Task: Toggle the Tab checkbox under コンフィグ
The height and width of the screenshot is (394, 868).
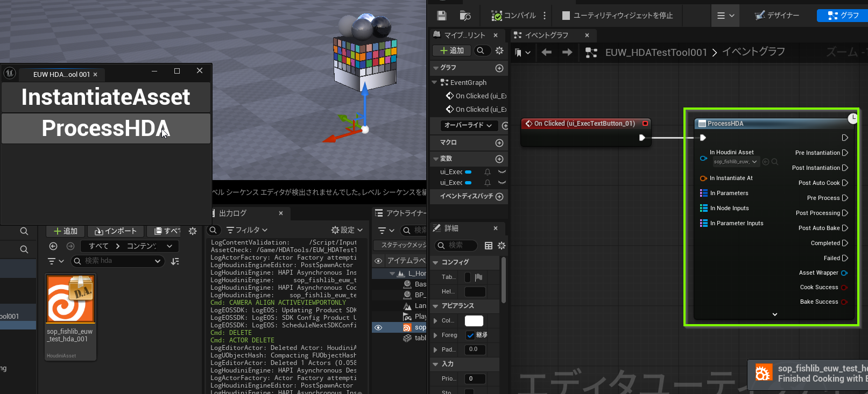Action: tap(467, 277)
